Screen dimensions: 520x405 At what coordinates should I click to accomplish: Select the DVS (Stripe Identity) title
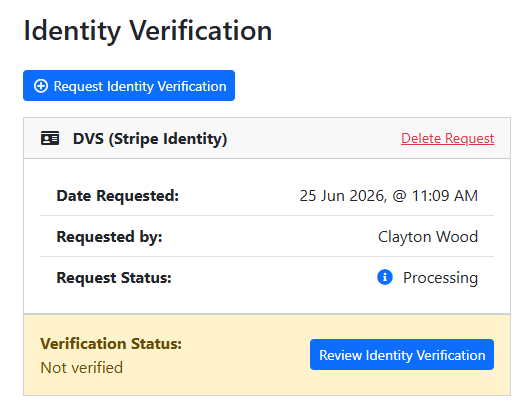click(x=150, y=139)
